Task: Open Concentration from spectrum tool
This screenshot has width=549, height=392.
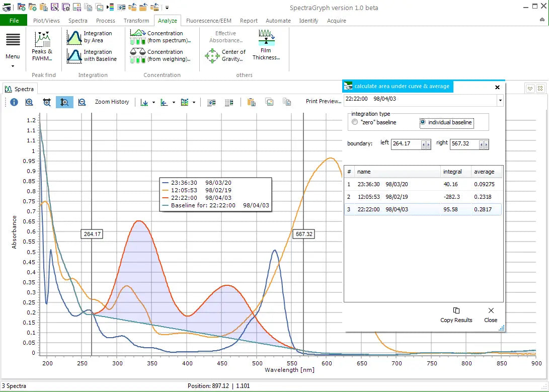Action: [x=161, y=36]
